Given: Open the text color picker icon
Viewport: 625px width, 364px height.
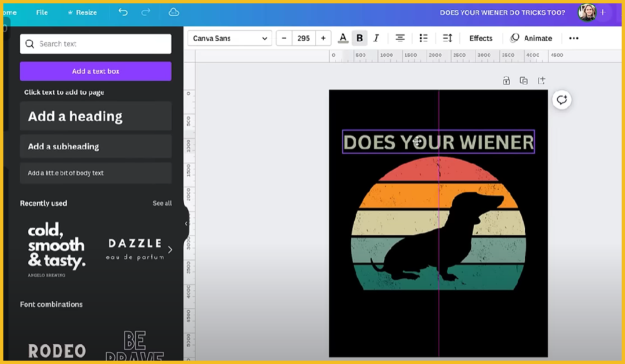Looking at the screenshot, I should point(343,38).
